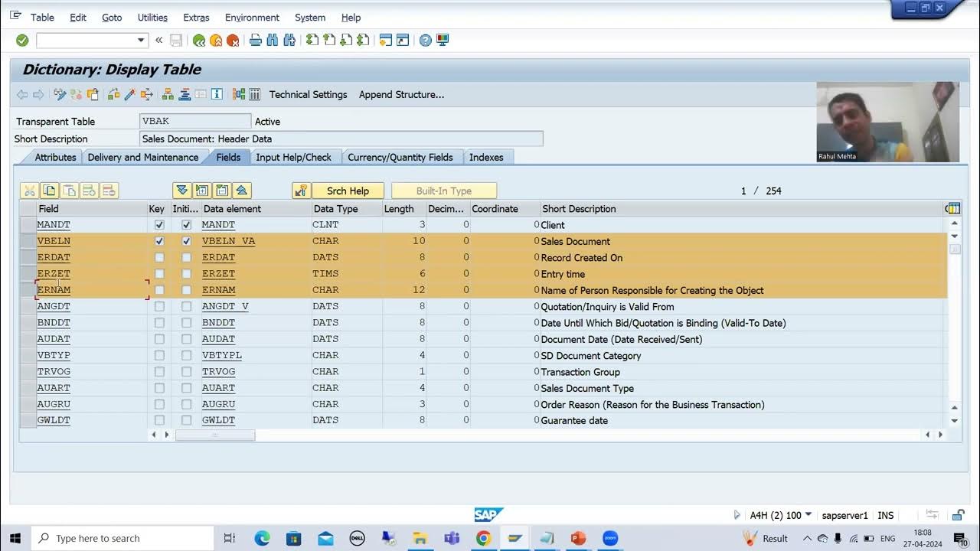
Task: Open the Table menu
Action: coord(42,17)
